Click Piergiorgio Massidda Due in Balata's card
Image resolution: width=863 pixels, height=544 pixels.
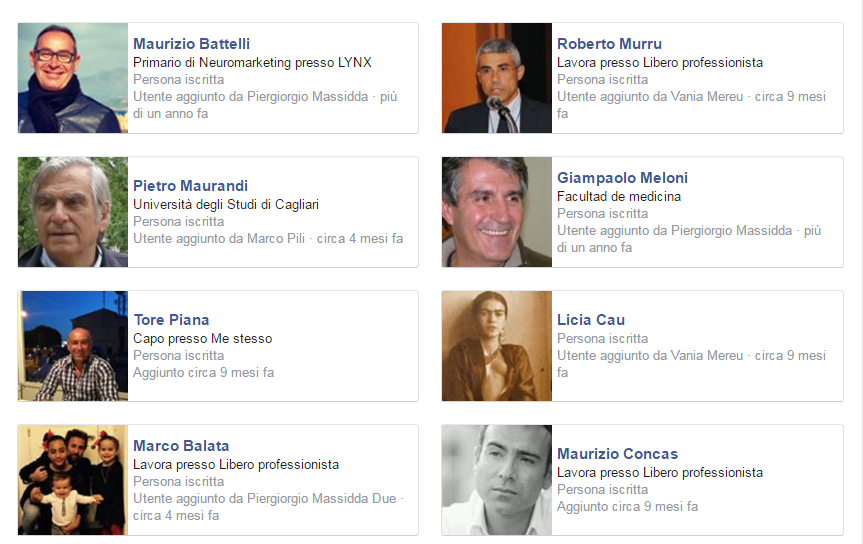click(321, 499)
